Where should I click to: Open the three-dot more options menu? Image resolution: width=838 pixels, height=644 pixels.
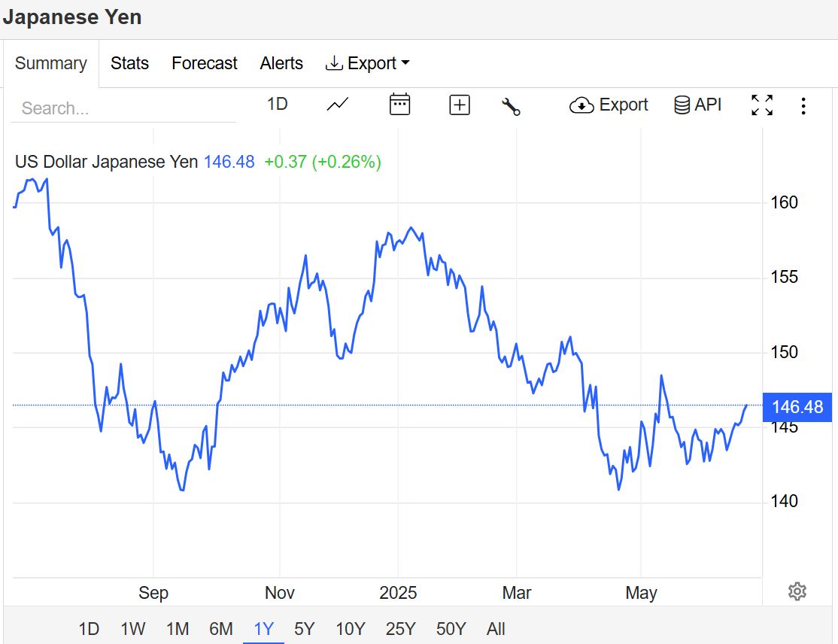pos(803,106)
